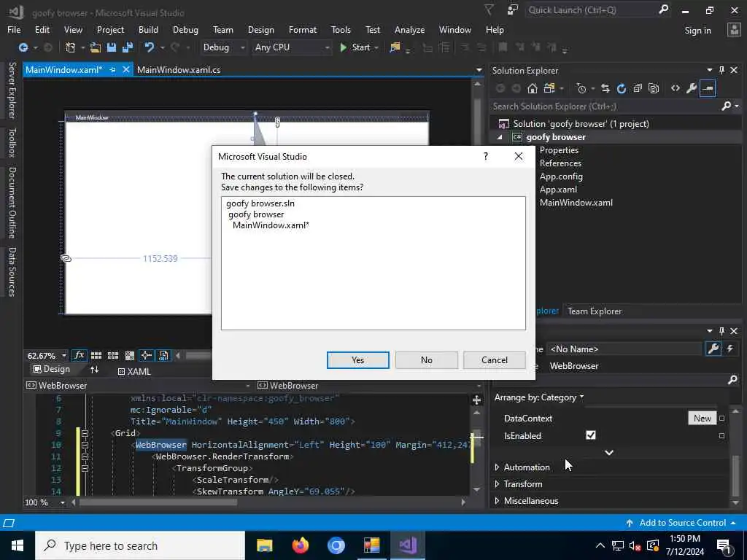Click the Collapse All icon in Solution Explorer

(638, 88)
